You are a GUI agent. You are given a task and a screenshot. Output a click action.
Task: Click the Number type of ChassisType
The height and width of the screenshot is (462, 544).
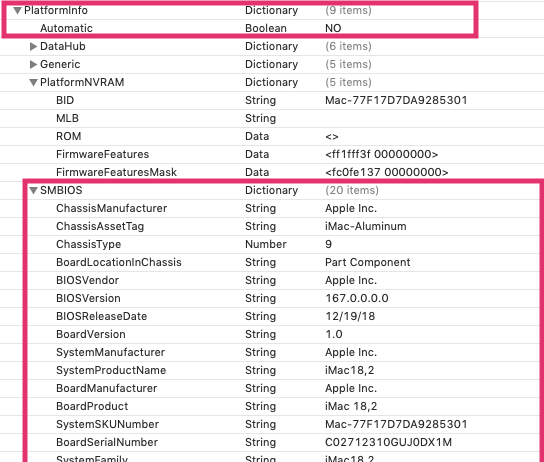tap(266, 244)
